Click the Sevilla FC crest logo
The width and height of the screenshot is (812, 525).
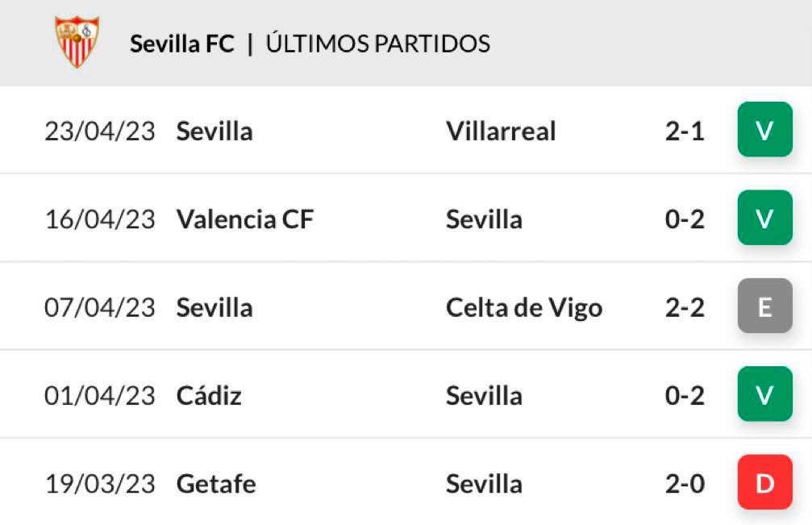coord(77,42)
